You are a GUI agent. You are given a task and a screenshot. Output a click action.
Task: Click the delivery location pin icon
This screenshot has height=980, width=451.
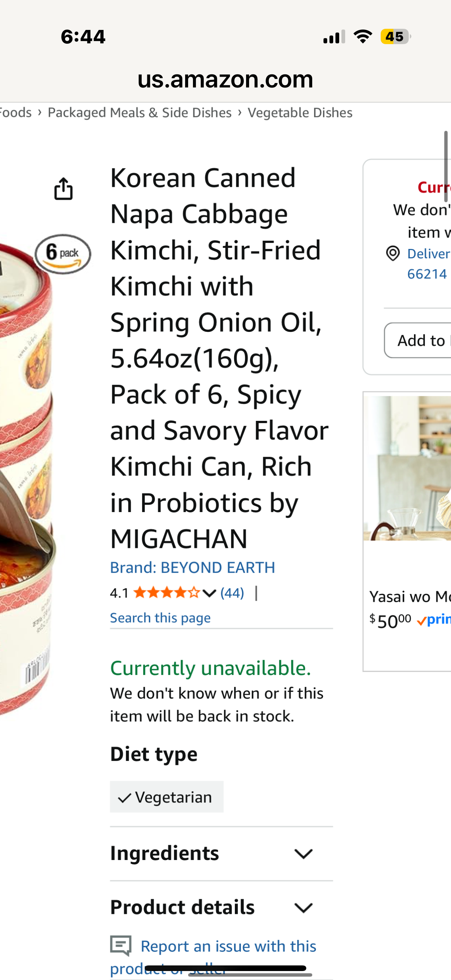point(393,253)
